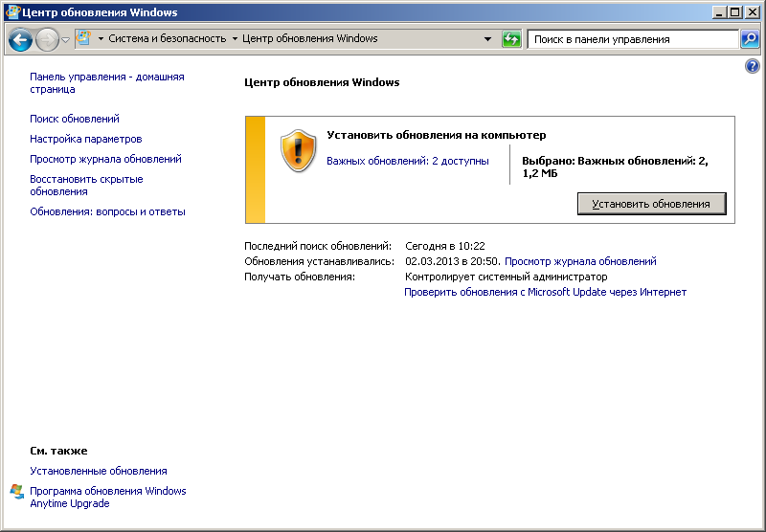Expand the arrow before "Система и безопасность"
Viewport: 766px width, 532px height.
[x=101, y=38]
